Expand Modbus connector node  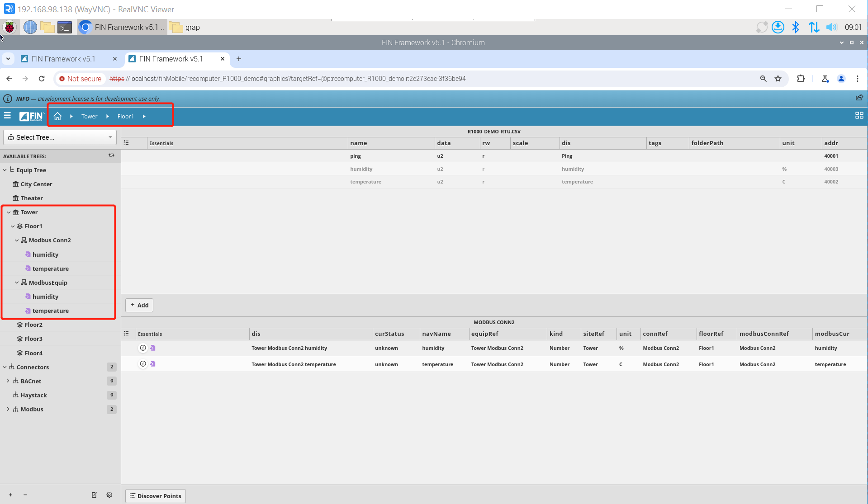8,409
